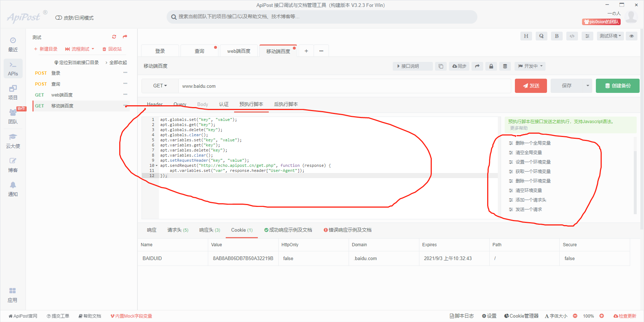Open the 认证 tab
This screenshot has height=322, width=644.
pyautogui.click(x=224, y=104)
